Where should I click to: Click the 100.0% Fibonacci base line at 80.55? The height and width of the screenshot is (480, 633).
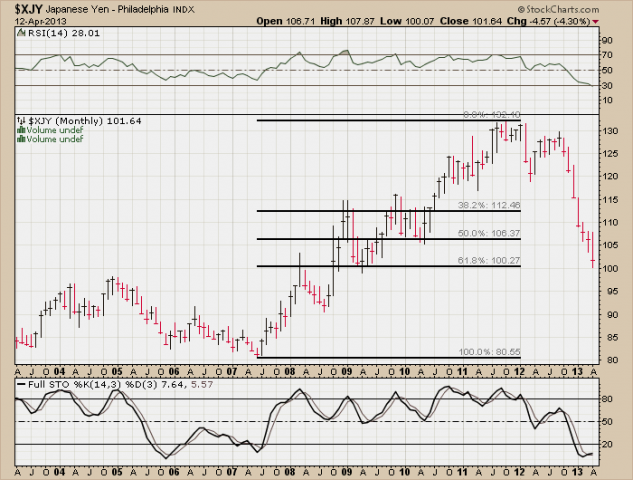click(389, 357)
